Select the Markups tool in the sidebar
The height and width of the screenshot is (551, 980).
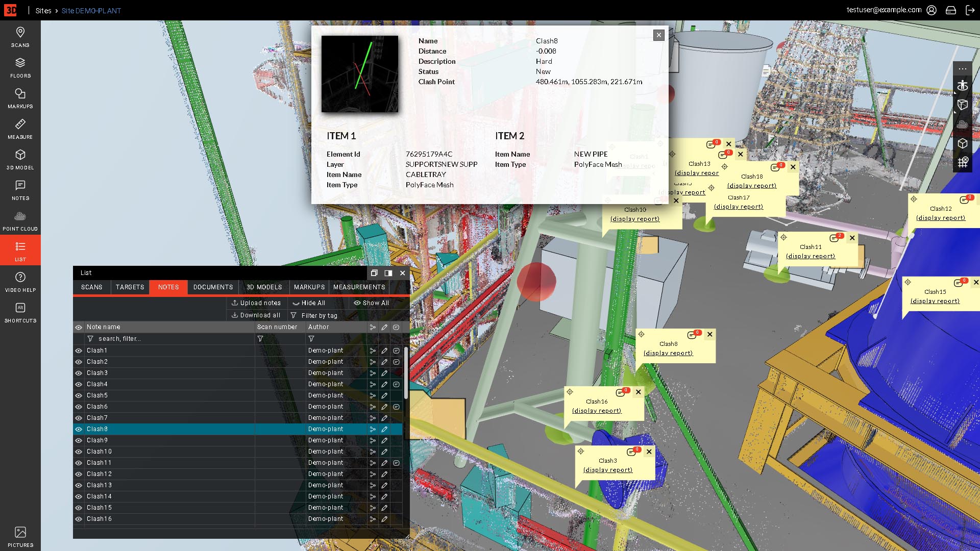[x=20, y=98]
